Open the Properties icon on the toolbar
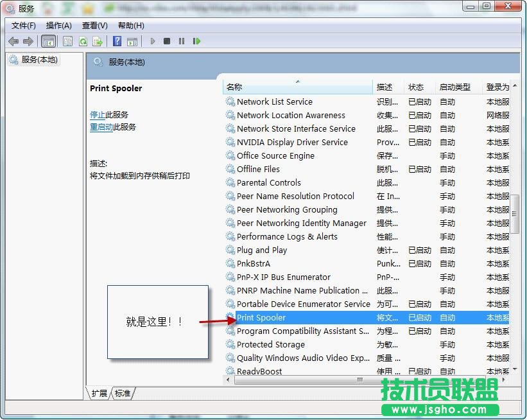 click(67, 41)
